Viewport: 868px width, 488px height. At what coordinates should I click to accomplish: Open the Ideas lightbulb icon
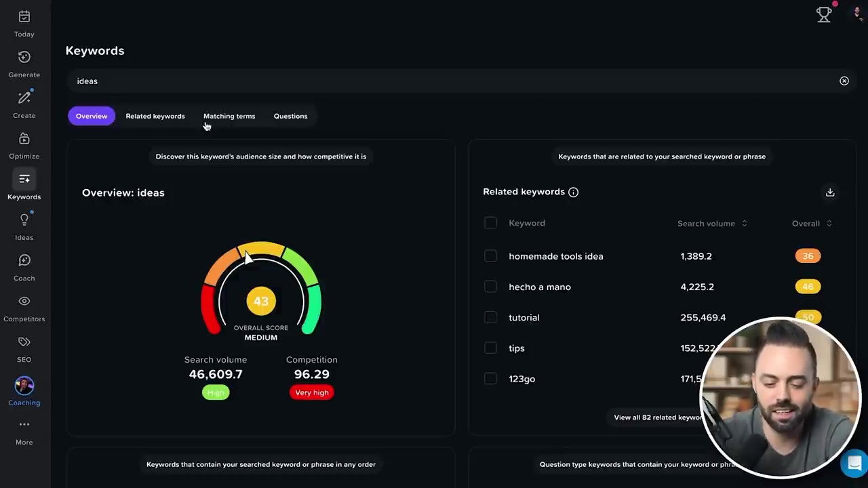pyautogui.click(x=24, y=220)
